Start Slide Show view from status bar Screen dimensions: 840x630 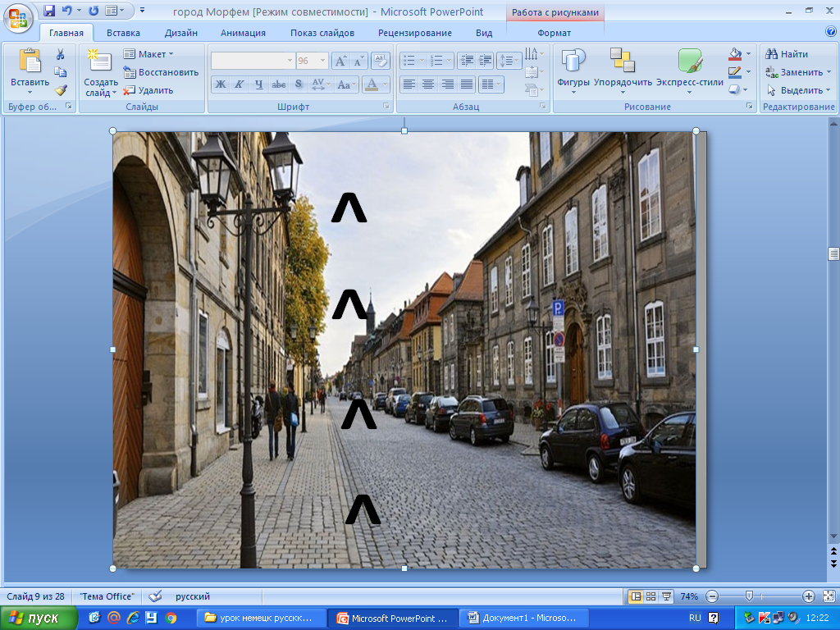[x=666, y=596]
